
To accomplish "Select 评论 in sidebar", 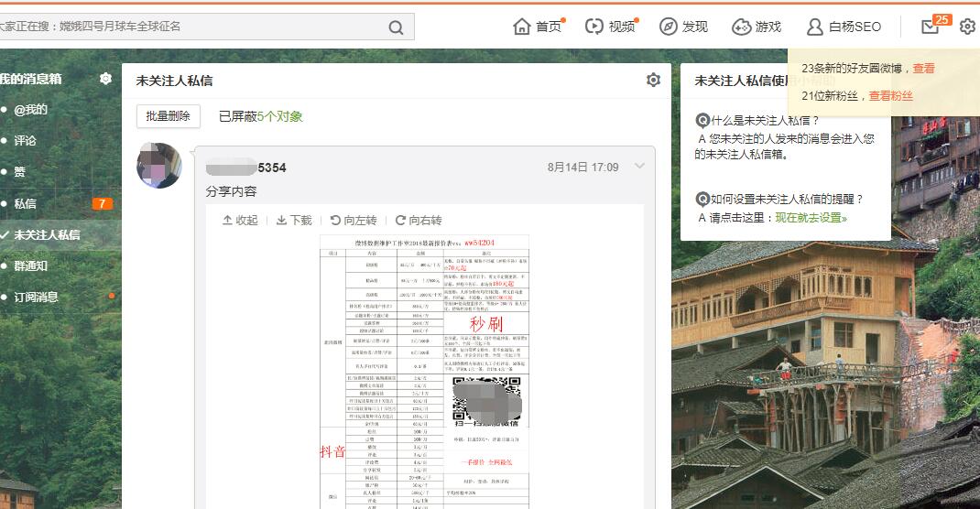I will coord(25,140).
